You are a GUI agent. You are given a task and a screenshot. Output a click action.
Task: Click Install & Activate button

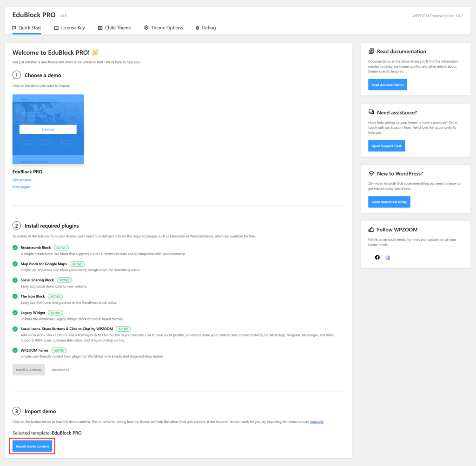pos(28,370)
